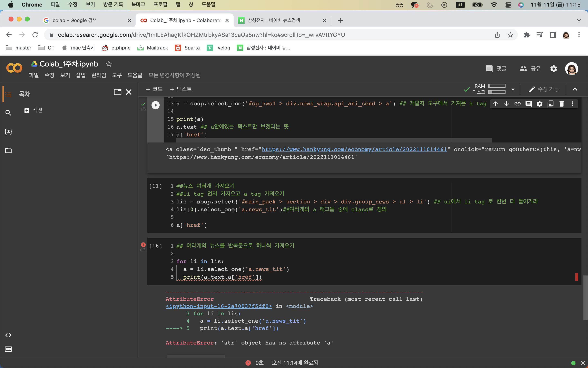Expand the 섹션 tree item

click(27, 110)
